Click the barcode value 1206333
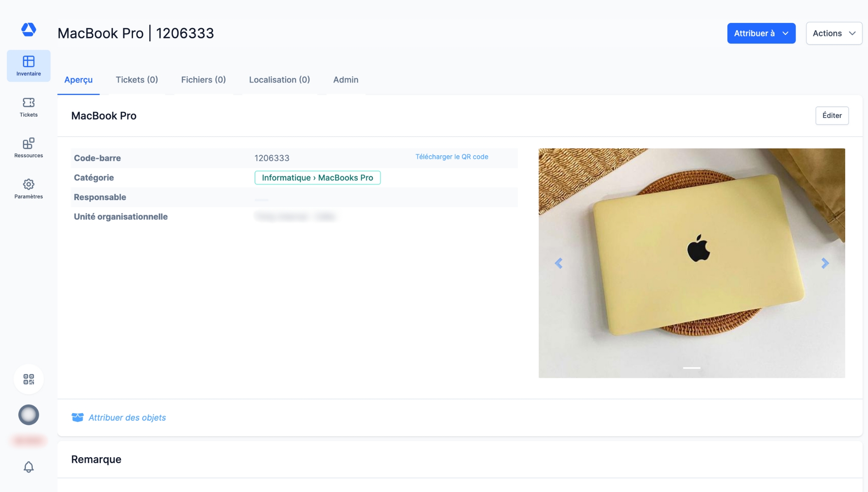 pos(272,158)
